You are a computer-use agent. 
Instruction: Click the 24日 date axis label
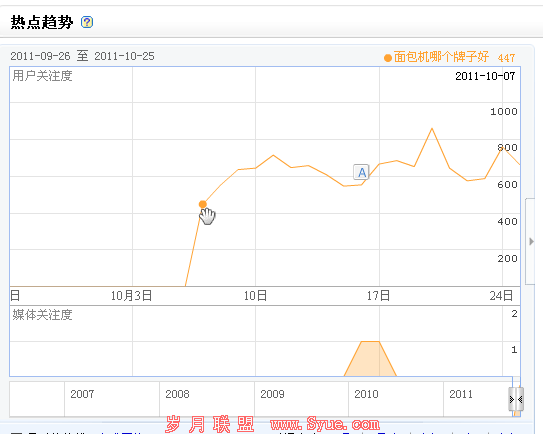(x=501, y=296)
